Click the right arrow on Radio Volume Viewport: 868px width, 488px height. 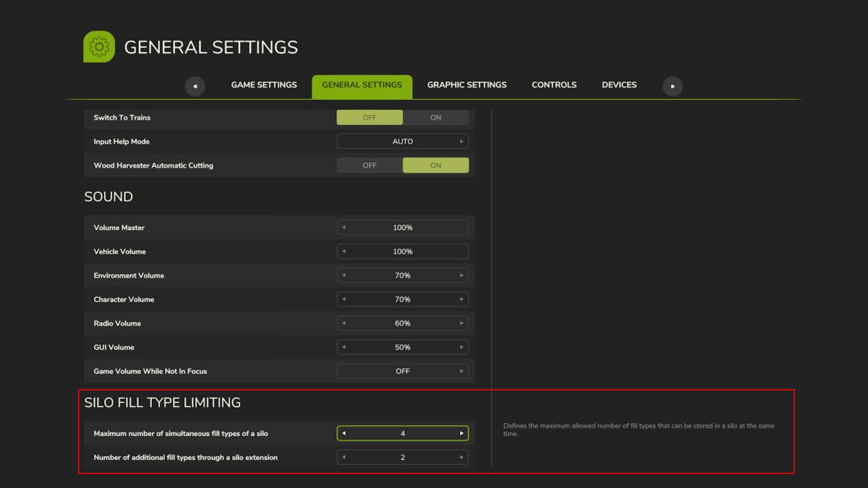[x=462, y=323]
